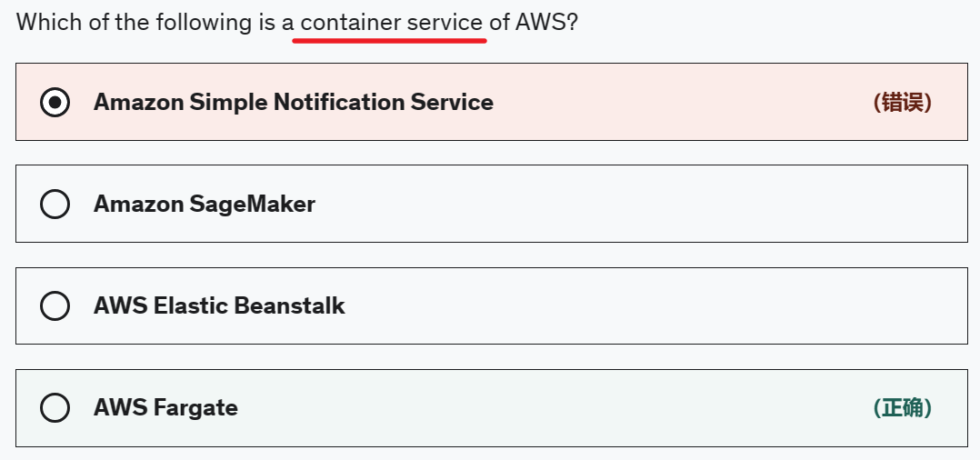Select the Amazon SageMaker radio button
The image size is (980, 460).
click(x=55, y=204)
